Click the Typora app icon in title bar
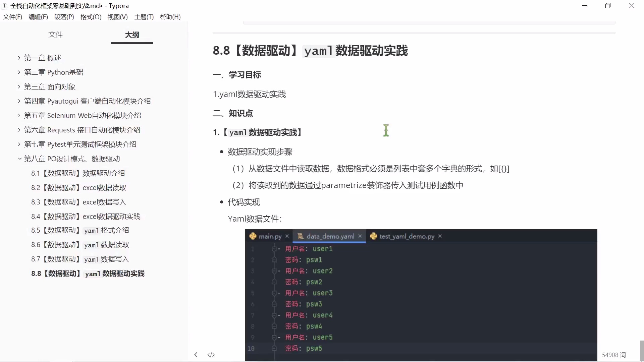The height and width of the screenshot is (362, 644). click(5, 6)
